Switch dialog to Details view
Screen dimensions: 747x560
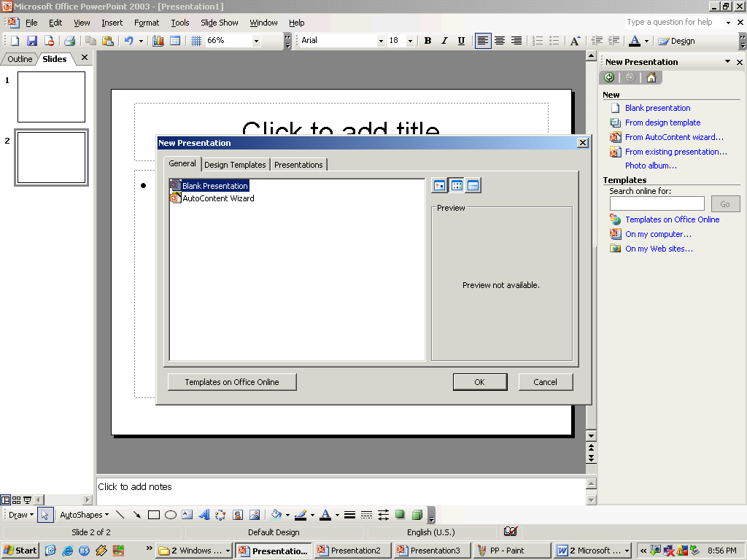coord(473,186)
